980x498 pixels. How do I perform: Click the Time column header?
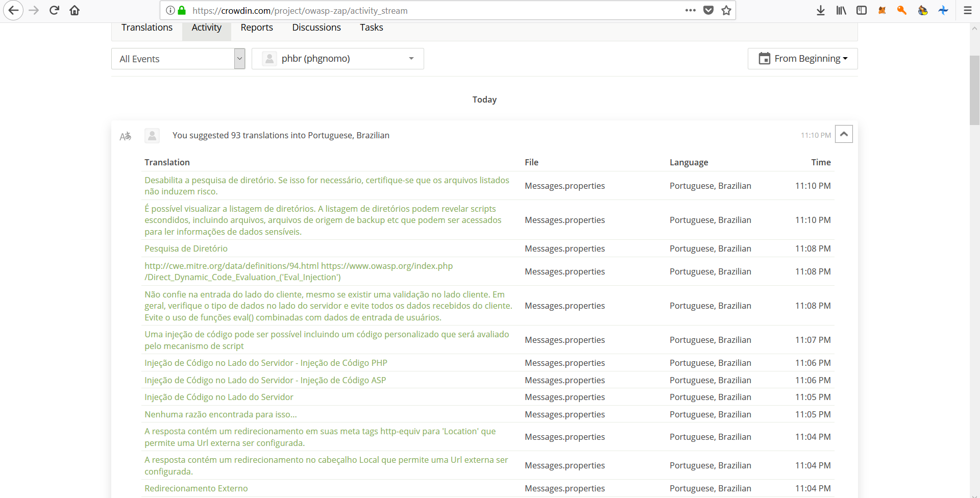coord(821,162)
